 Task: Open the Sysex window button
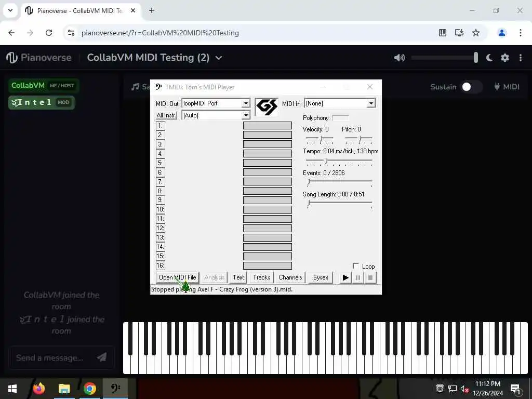click(x=321, y=277)
